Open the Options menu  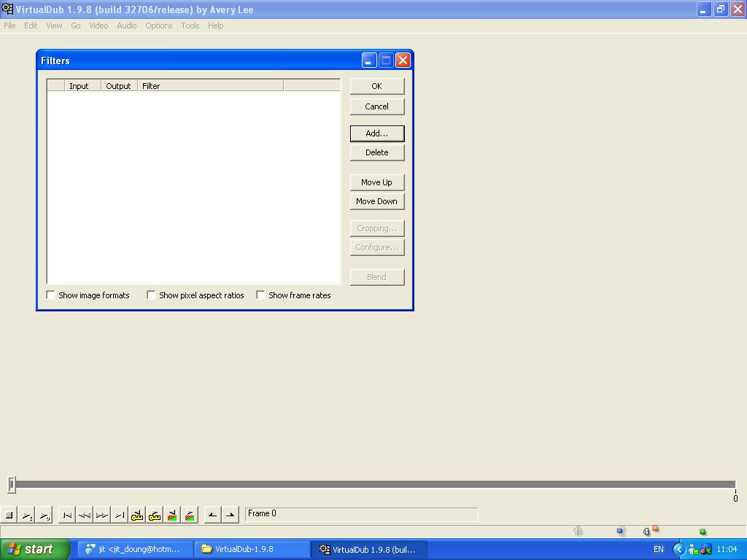pos(158,26)
